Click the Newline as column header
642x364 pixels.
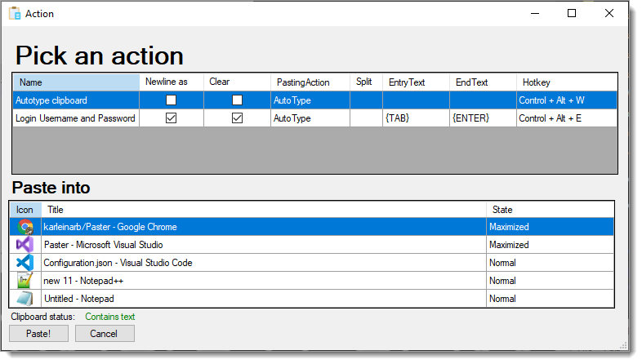pyautogui.click(x=172, y=82)
